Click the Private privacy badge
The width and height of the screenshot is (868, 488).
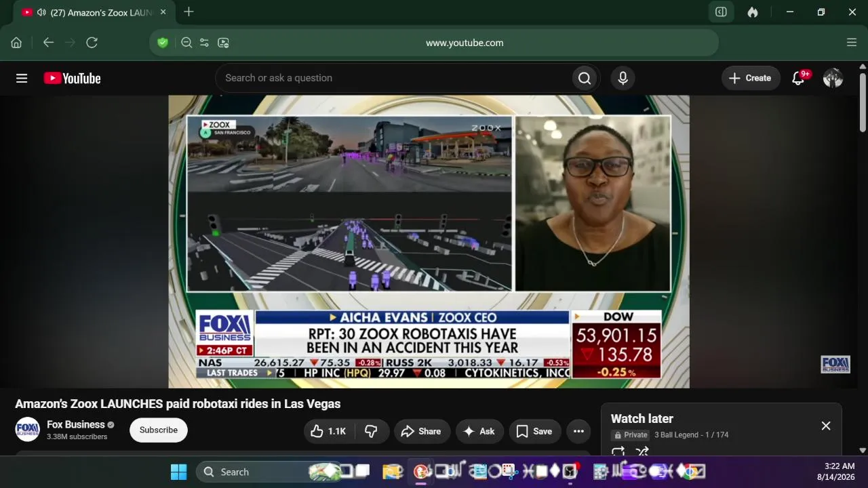pos(630,435)
